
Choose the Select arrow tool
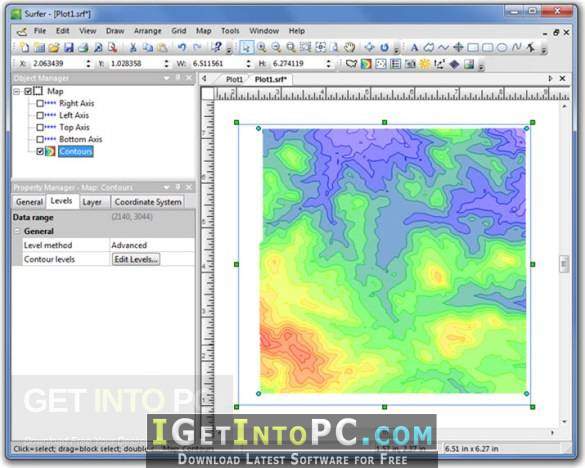pyautogui.click(x=247, y=47)
